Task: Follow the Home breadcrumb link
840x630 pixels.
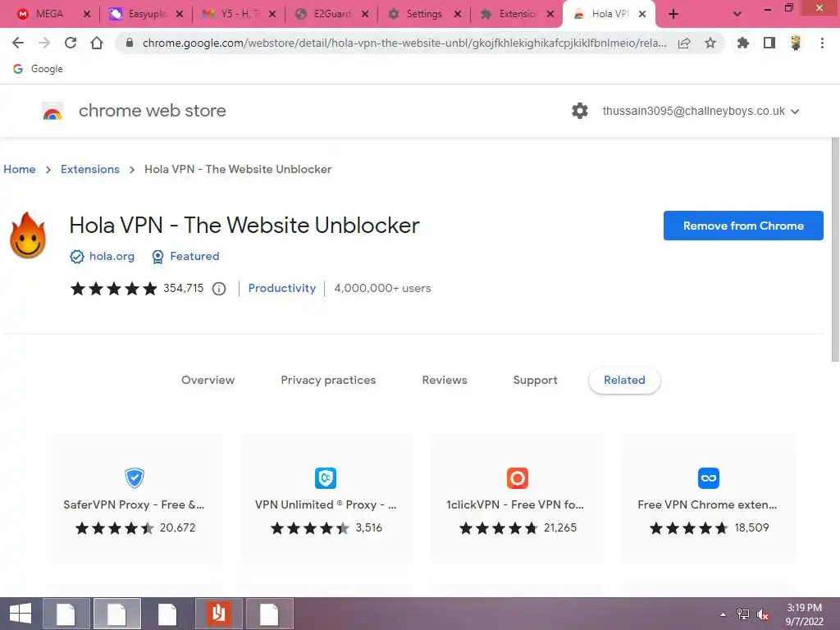Action: [x=20, y=169]
